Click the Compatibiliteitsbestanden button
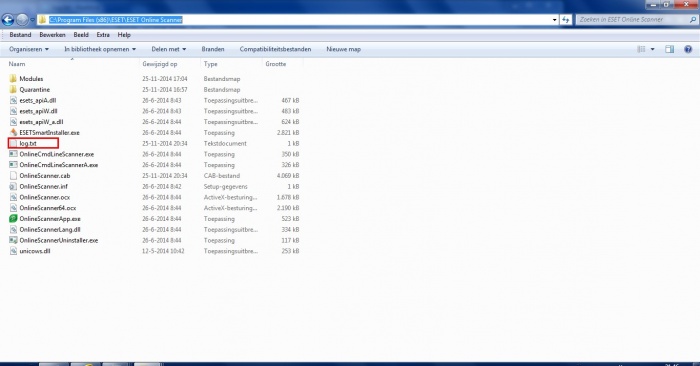 275,49
